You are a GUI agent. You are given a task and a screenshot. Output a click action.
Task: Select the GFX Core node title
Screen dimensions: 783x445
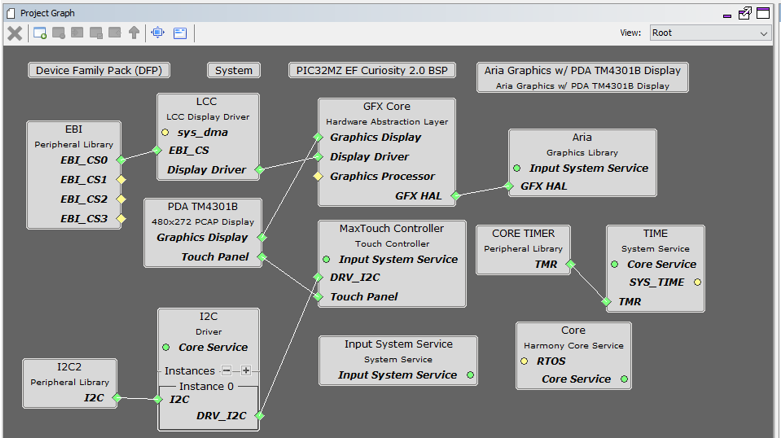387,106
